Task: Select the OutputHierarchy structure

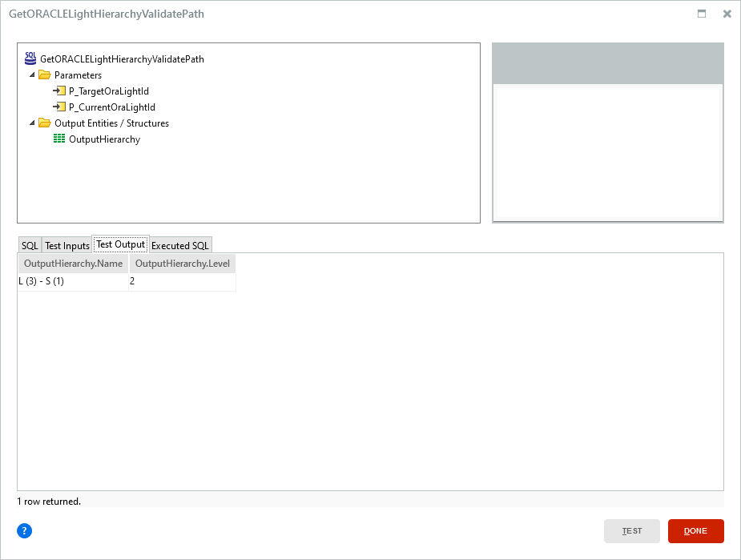Action: [x=104, y=139]
